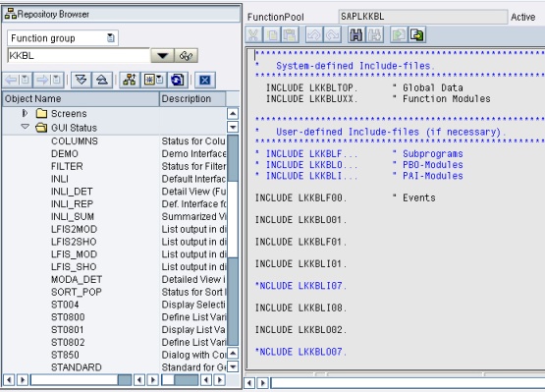Select the ST0800 GUI status
Viewport: 545px width, 392px height.
[68, 317]
